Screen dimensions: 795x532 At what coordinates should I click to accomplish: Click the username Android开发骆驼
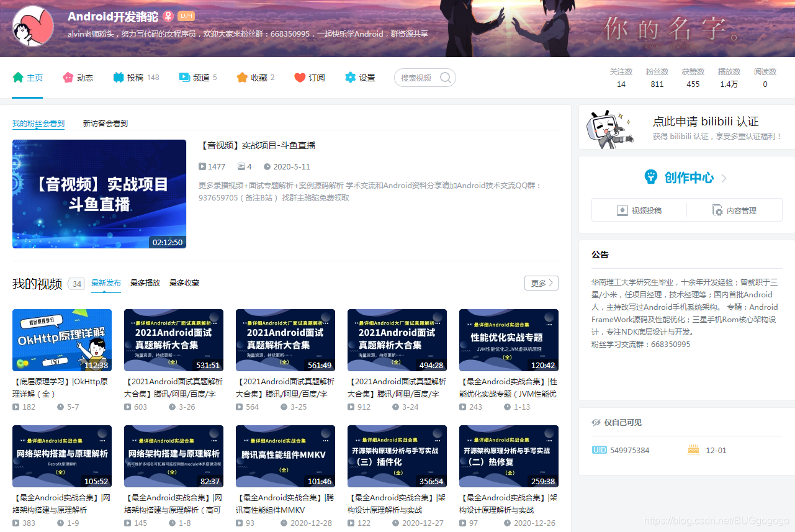(x=113, y=16)
